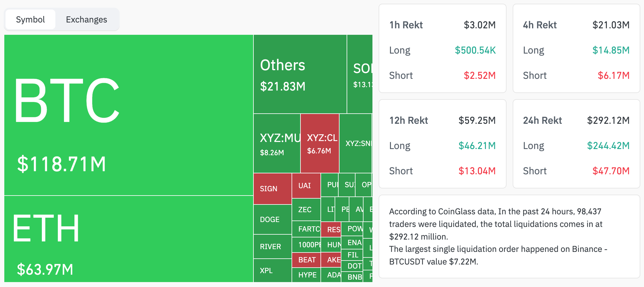The image size is (644, 287).
Task: Click the red BEAT tile
Action: pos(306,260)
